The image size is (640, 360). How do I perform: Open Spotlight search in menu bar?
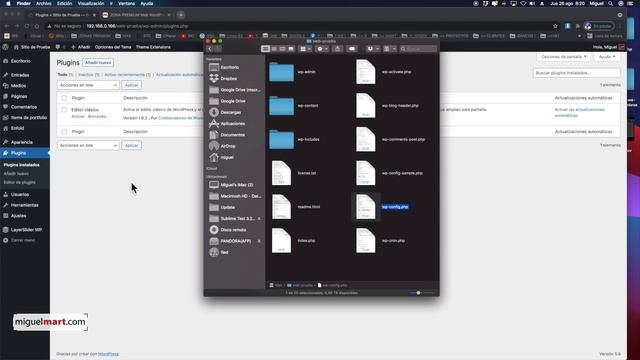[611, 3]
